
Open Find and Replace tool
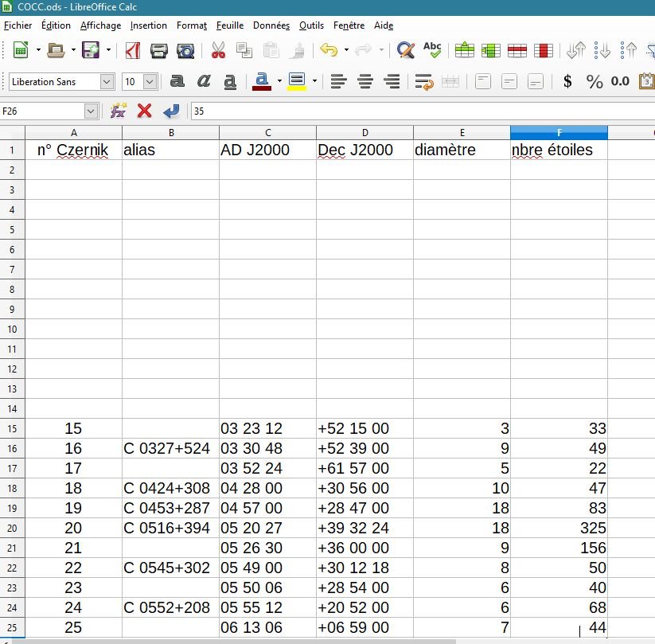click(406, 51)
